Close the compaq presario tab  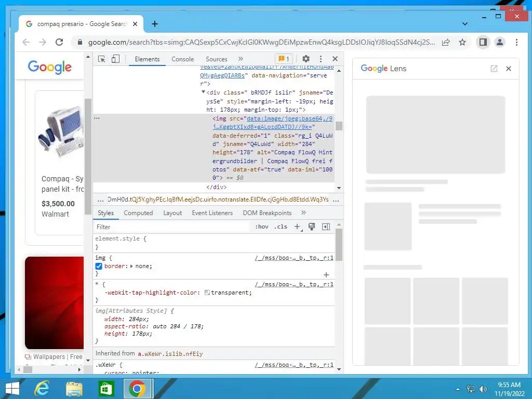[x=135, y=24]
